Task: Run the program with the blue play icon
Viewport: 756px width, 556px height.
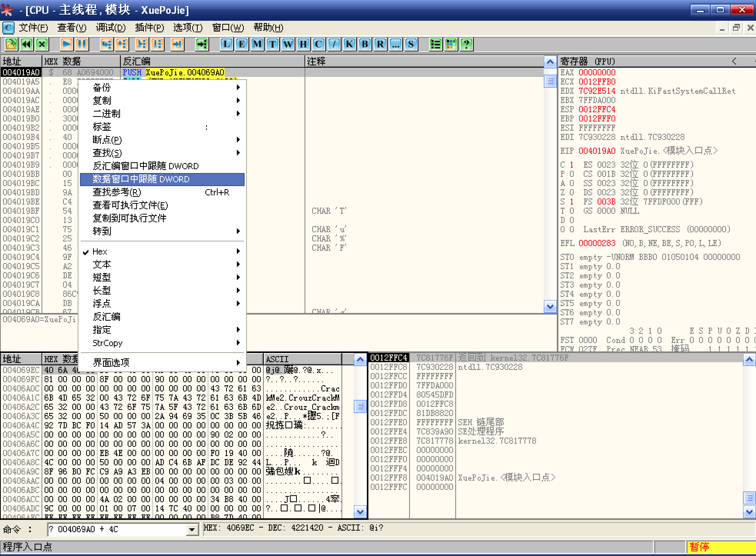Action: coord(66,44)
